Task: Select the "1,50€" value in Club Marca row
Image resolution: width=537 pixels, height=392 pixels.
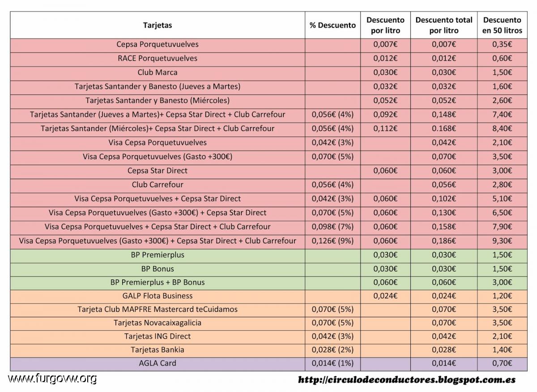Action: pos(502,72)
